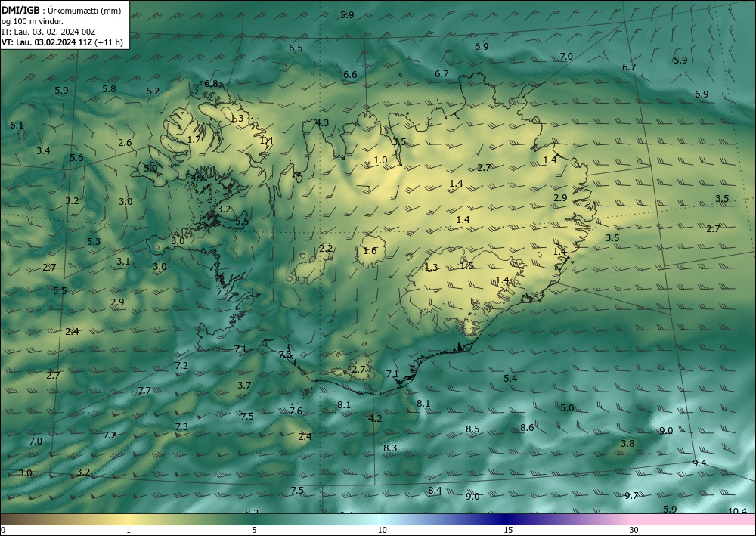The width and height of the screenshot is (756, 536).
Task: Click the 3.8 value label
Action: (627, 444)
